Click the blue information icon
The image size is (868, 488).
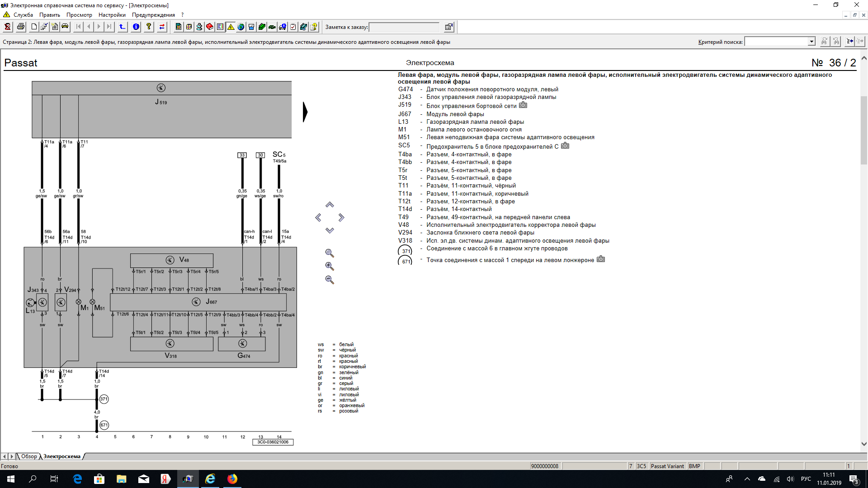[136, 27]
